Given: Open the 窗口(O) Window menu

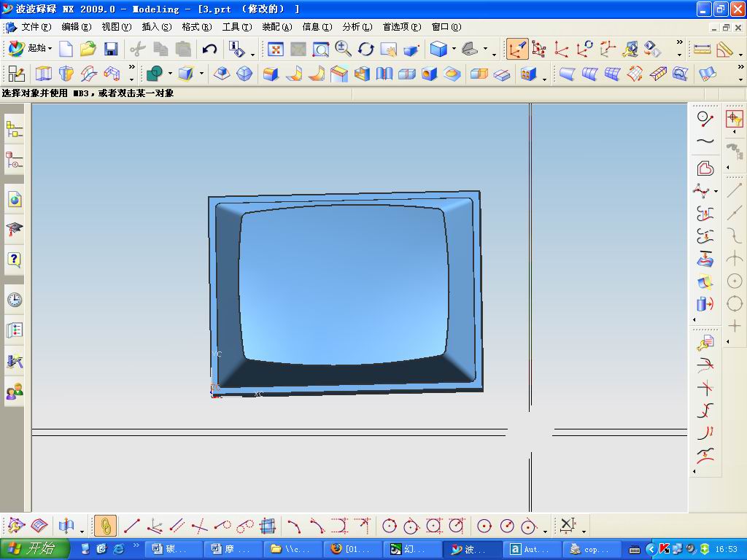Looking at the screenshot, I should click(446, 27).
